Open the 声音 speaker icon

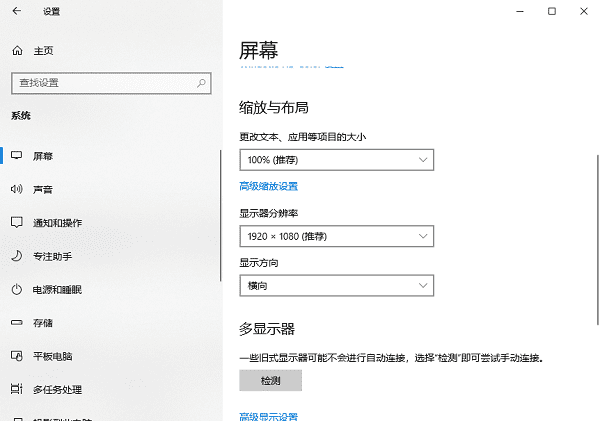point(16,189)
